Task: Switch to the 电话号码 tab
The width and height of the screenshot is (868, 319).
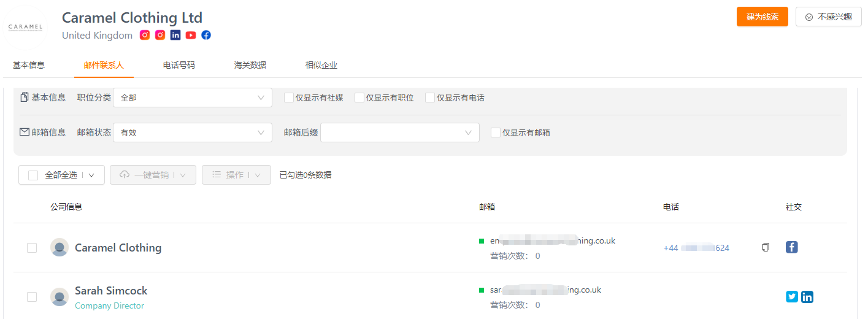Action: click(x=179, y=65)
